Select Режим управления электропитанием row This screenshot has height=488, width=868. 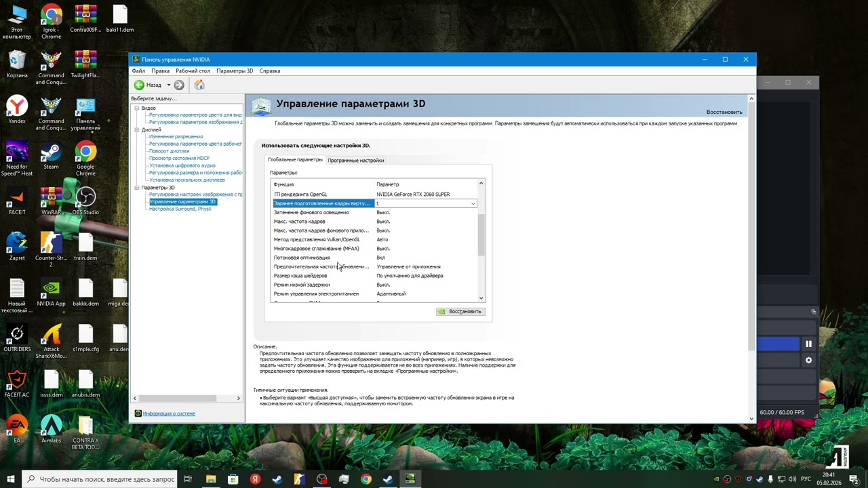374,294
